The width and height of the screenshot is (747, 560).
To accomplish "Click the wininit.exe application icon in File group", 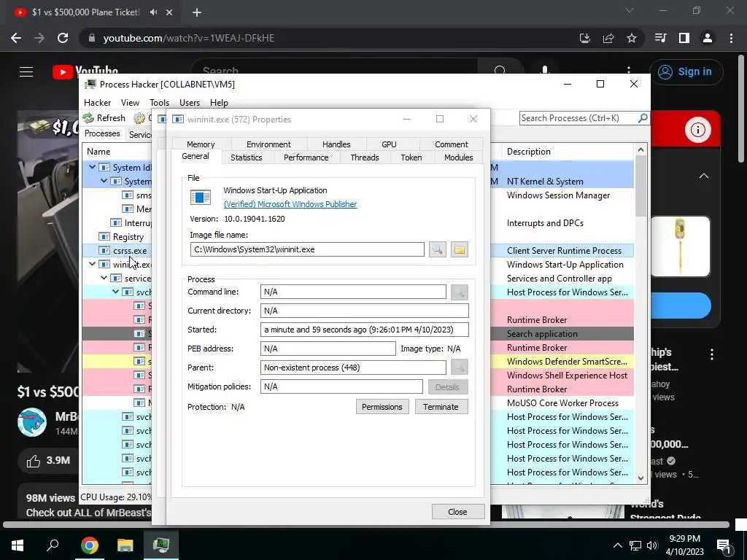I will coord(200,197).
